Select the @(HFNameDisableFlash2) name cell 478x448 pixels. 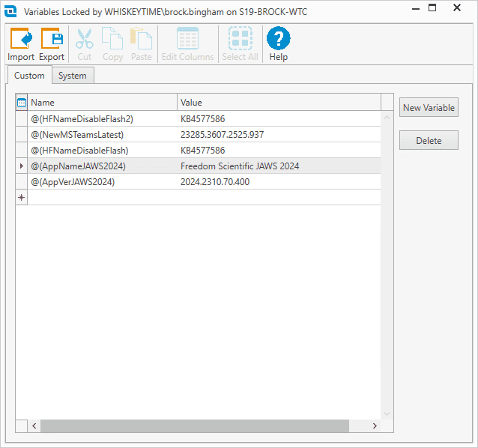tap(102, 119)
